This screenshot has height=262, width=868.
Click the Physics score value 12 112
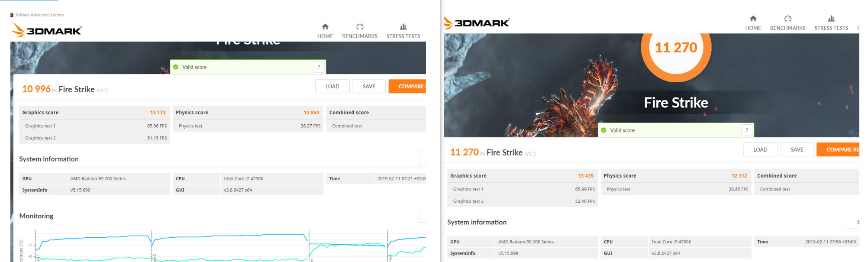pyautogui.click(x=739, y=176)
